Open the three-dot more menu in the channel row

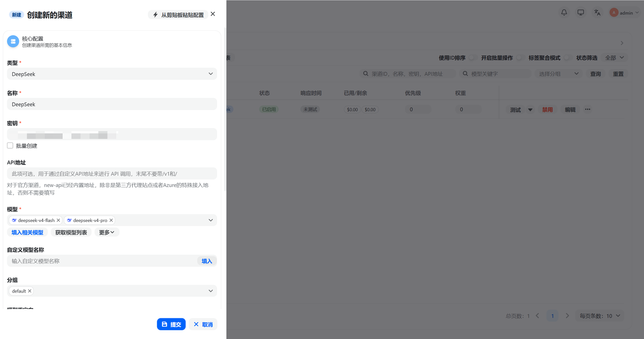(x=587, y=110)
